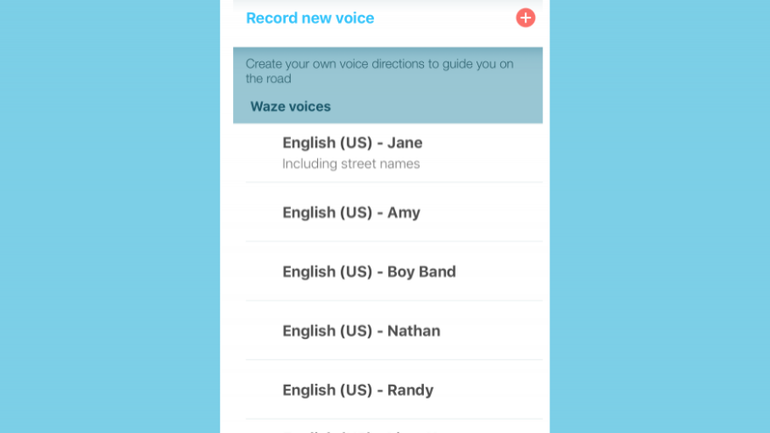Select the English (US) - Jane voice

pyautogui.click(x=352, y=143)
